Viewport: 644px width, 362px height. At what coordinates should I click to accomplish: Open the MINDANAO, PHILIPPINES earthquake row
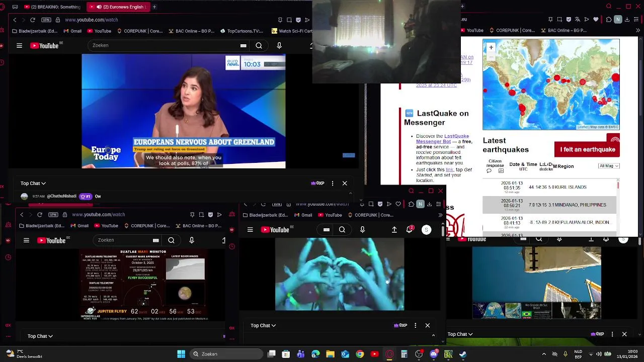(549, 205)
